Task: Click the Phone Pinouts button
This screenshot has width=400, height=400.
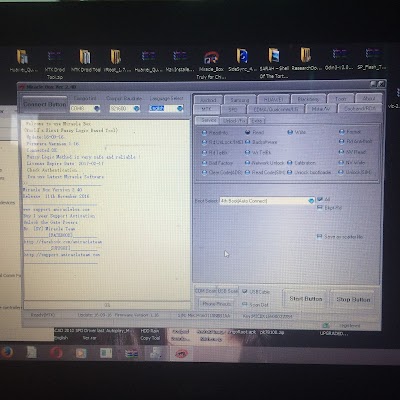Action: click(217, 304)
